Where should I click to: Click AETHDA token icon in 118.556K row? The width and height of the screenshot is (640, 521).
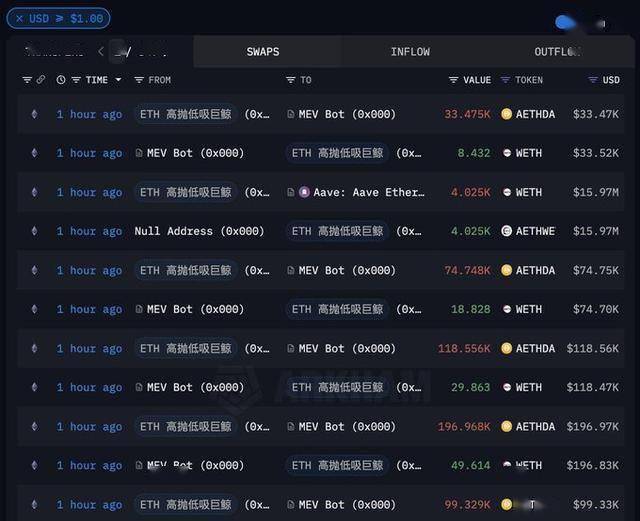507,348
